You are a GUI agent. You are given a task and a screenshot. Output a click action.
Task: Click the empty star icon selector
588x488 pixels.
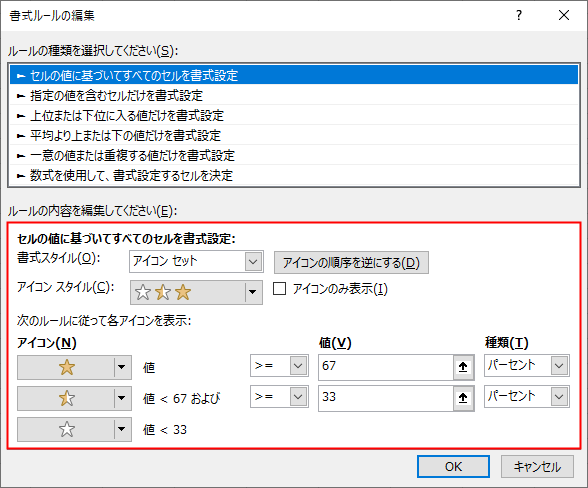point(74,429)
